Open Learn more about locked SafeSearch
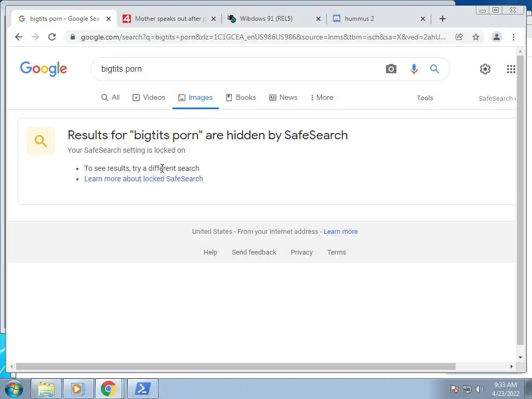532x399 pixels. 143,179
